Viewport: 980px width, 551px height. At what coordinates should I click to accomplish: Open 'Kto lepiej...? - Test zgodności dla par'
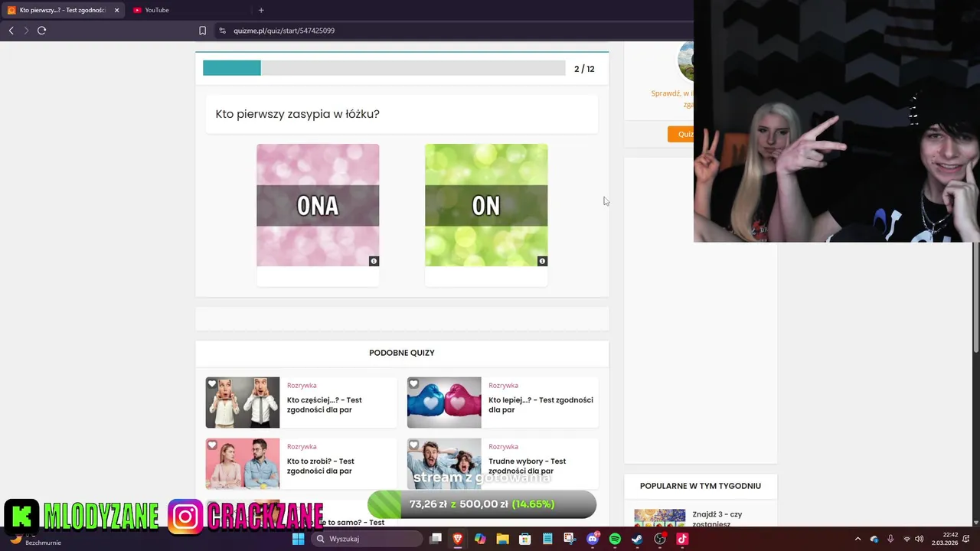pyautogui.click(x=541, y=405)
